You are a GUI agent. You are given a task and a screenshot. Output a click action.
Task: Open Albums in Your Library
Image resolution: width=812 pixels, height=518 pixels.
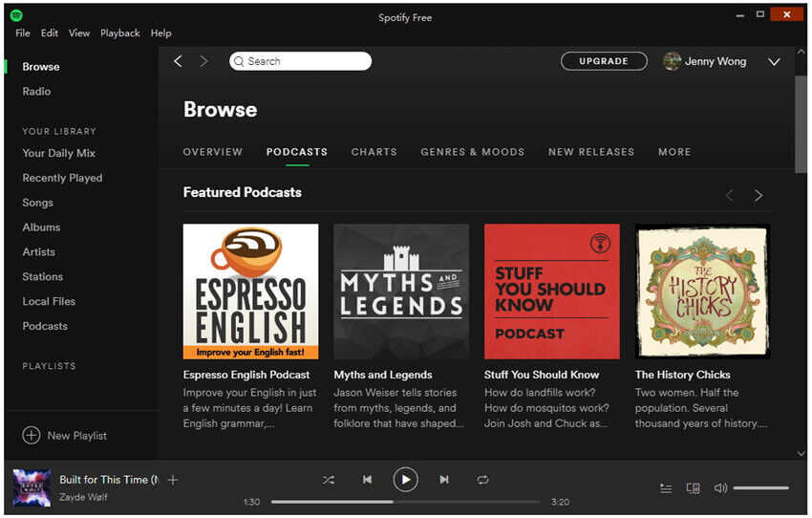(41, 227)
